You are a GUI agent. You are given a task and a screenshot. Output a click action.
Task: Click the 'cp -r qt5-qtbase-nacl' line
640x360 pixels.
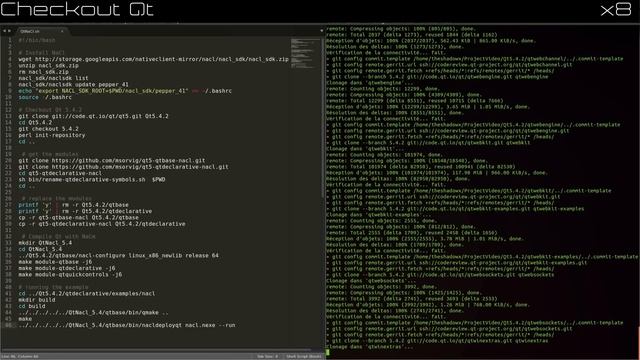click(x=78, y=218)
